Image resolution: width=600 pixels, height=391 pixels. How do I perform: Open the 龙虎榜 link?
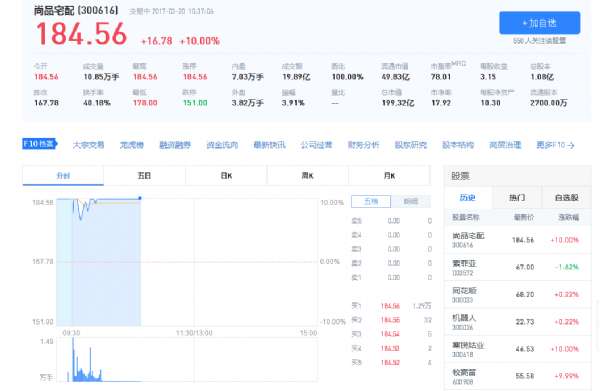132,145
